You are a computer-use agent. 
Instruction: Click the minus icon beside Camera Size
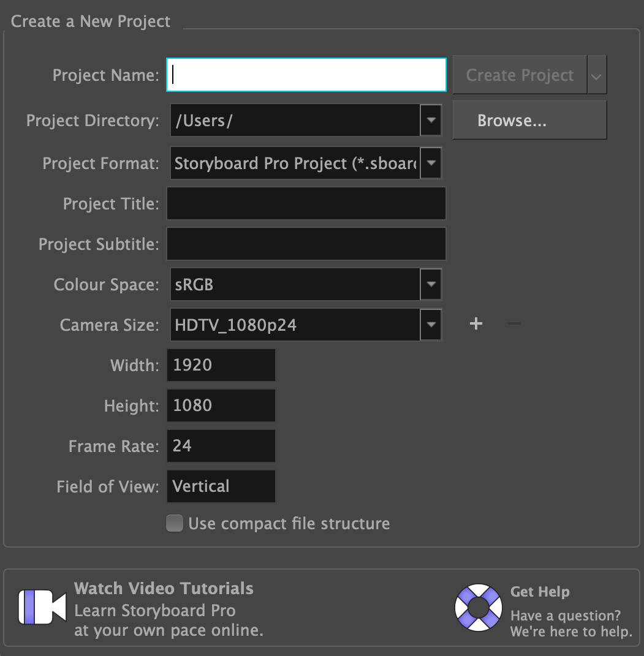click(514, 324)
